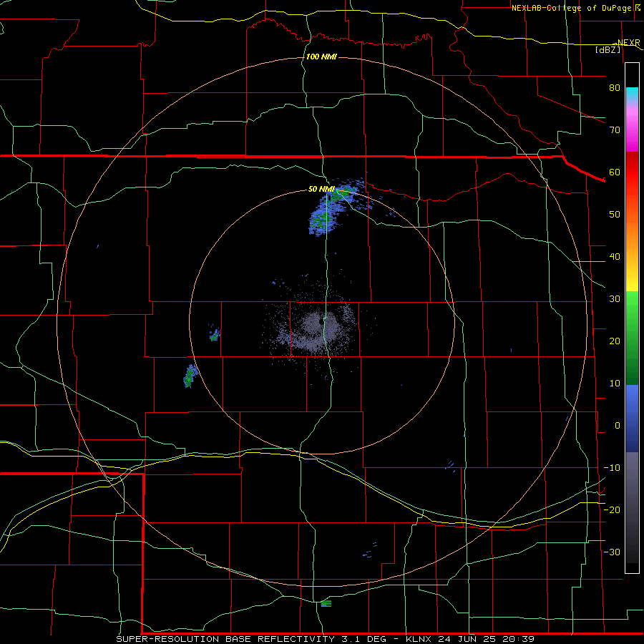
Task: Select the 50 dBZ scale tick label
Action: pyautogui.click(x=615, y=215)
